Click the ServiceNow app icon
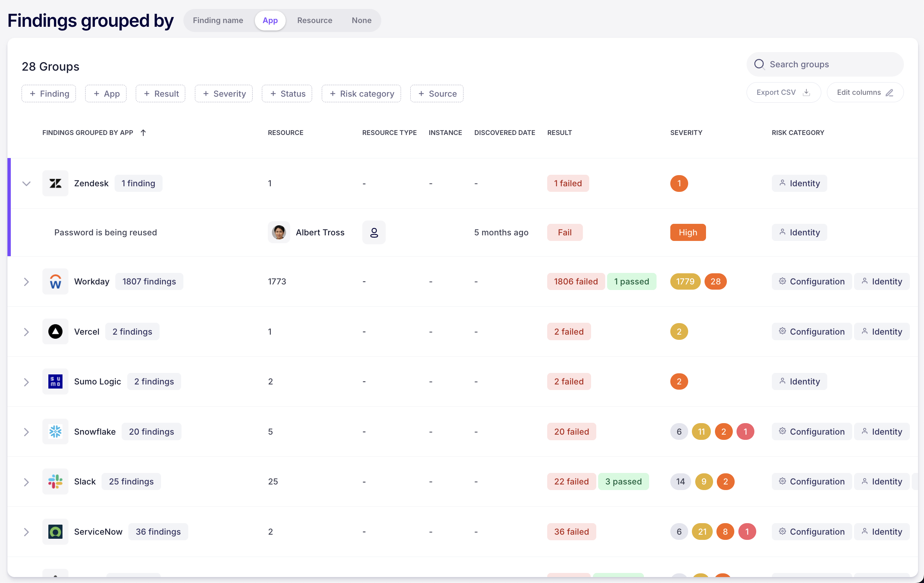Viewport: 924px width, 583px height. click(55, 532)
